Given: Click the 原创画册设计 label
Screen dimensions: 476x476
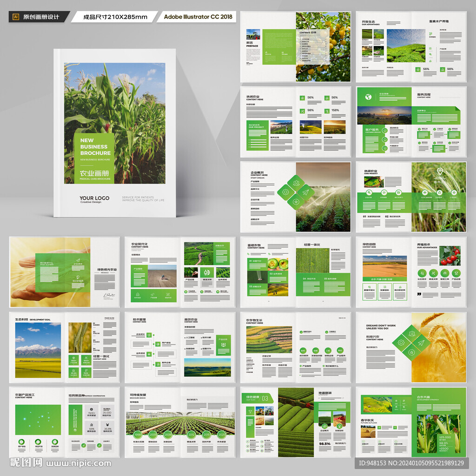Looking at the screenshot, I should [41, 17].
